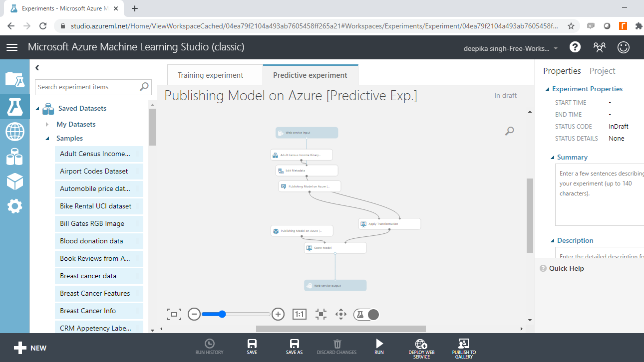Click the search magnifier in module search box
Screen dimensions: 644x362
click(144, 87)
